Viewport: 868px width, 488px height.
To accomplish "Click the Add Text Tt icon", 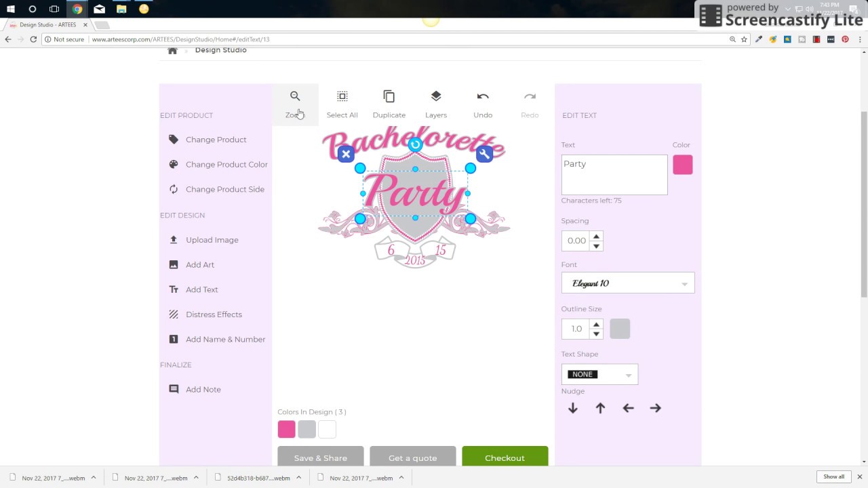I will pyautogui.click(x=174, y=289).
